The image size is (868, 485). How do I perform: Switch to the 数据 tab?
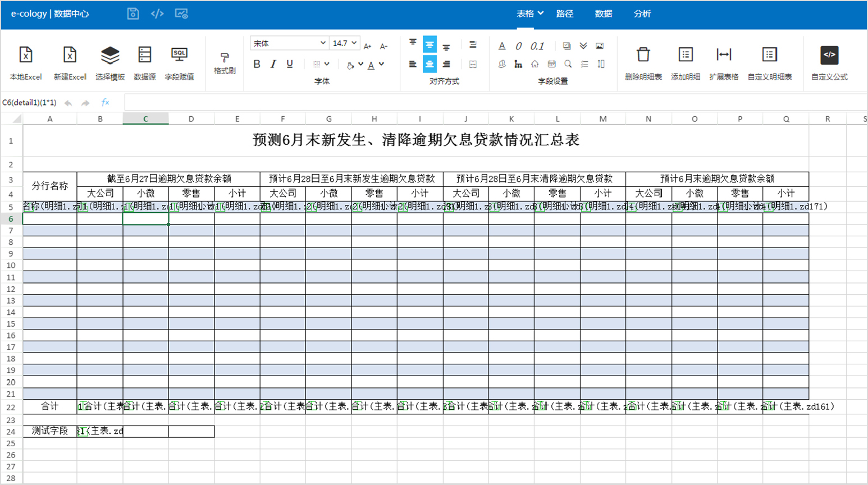pyautogui.click(x=603, y=13)
